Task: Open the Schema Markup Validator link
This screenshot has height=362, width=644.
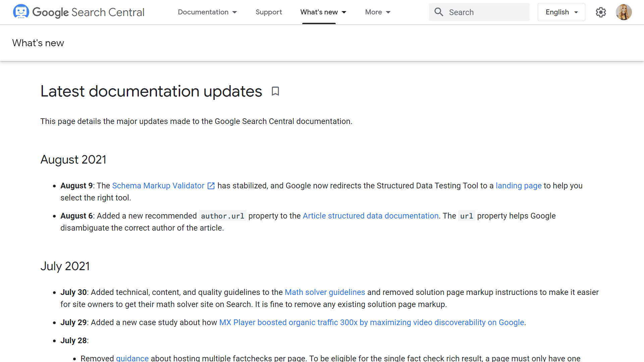Action: (158, 186)
